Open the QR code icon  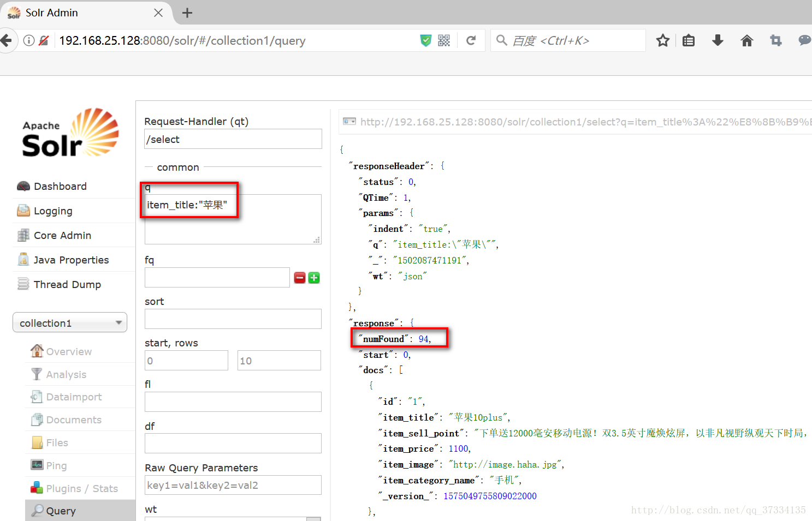[444, 40]
